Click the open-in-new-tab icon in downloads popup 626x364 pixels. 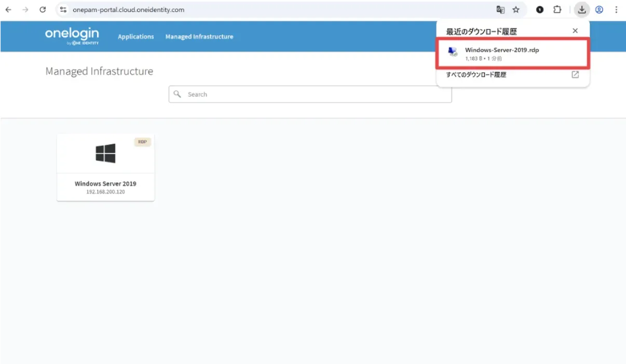coord(575,75)
